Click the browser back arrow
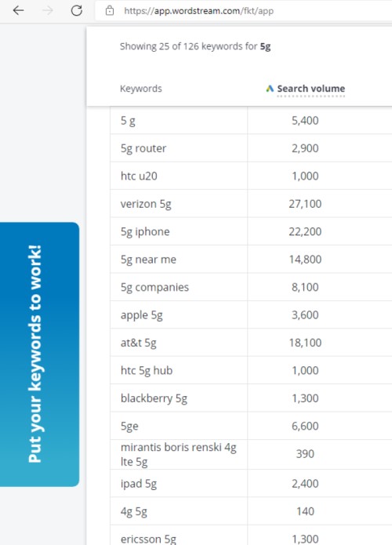The width and height of the screenshot is (392, 545). (x=18, y=10)
